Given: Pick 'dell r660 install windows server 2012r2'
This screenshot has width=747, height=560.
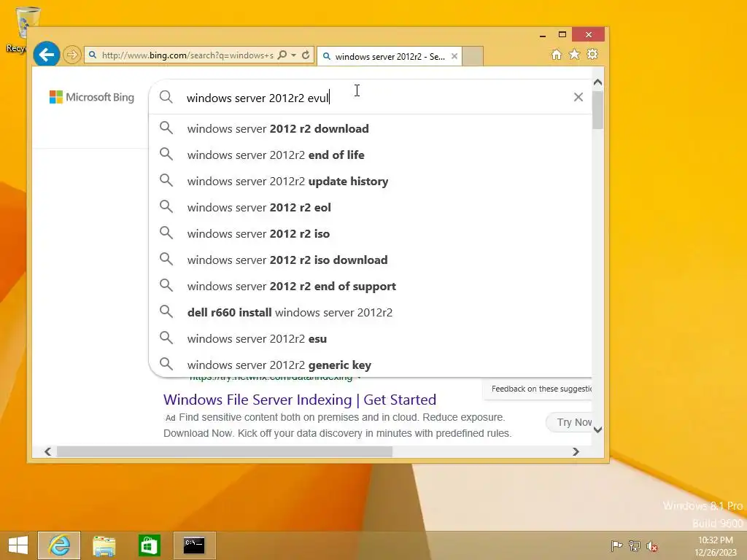Looking at the screenshot, I should click(x=371, y=312).
